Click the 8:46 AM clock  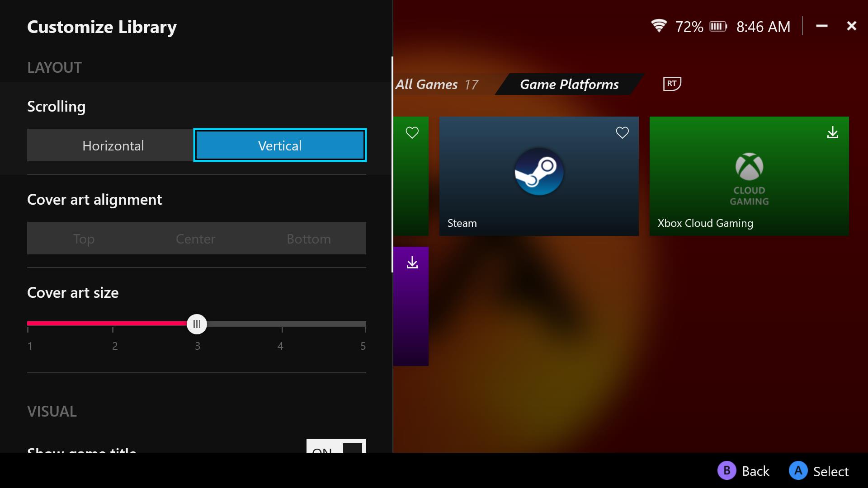click(763, 27)
